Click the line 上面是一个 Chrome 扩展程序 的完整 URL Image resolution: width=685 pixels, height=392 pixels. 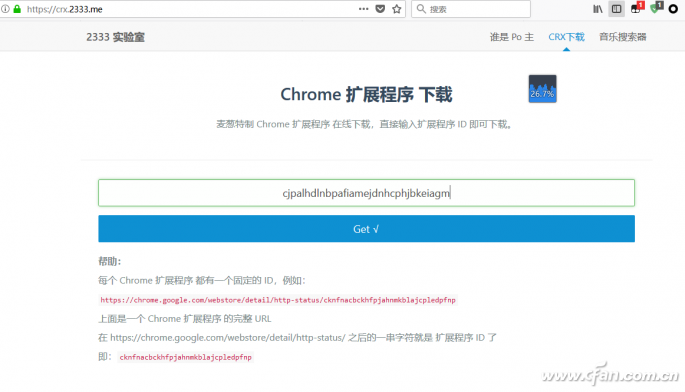click(x=185, y=319)
